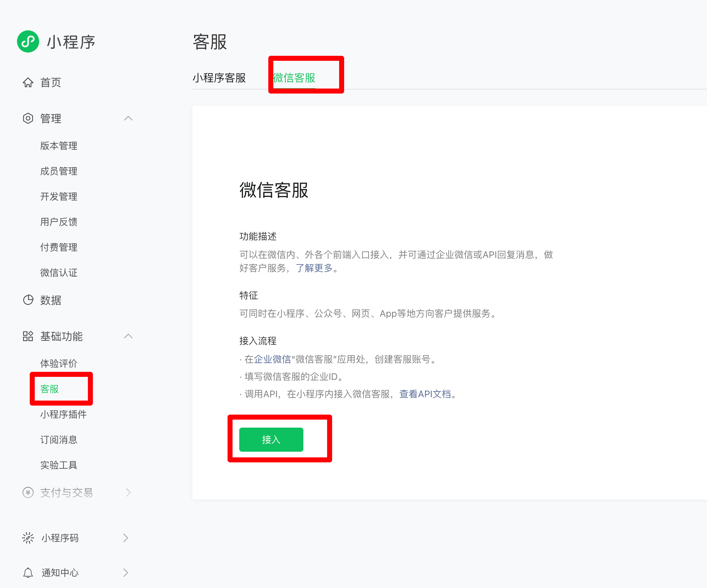Click the grid icon beside 基础功能

pos(28,336)
